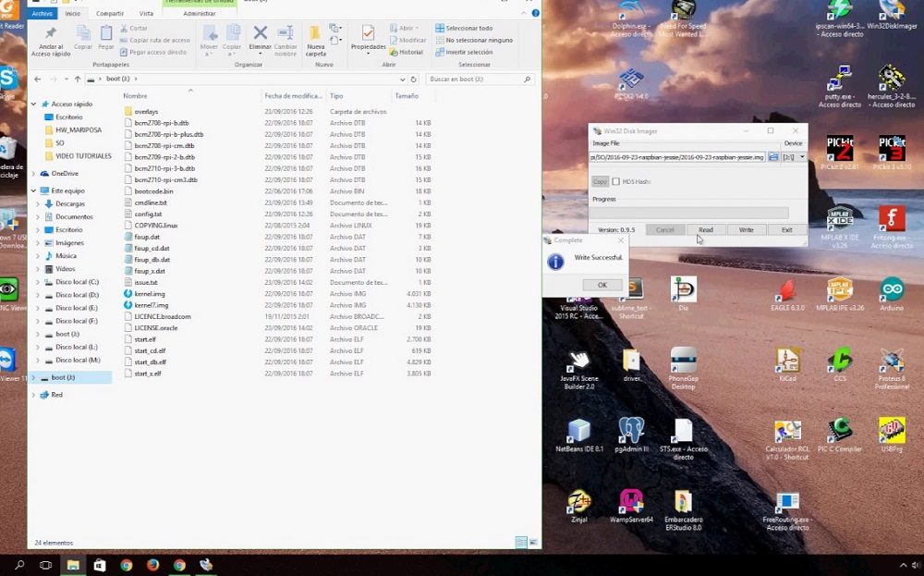Expand the Documentos tree node
This screenshot has width=924, height=576.
38,217
